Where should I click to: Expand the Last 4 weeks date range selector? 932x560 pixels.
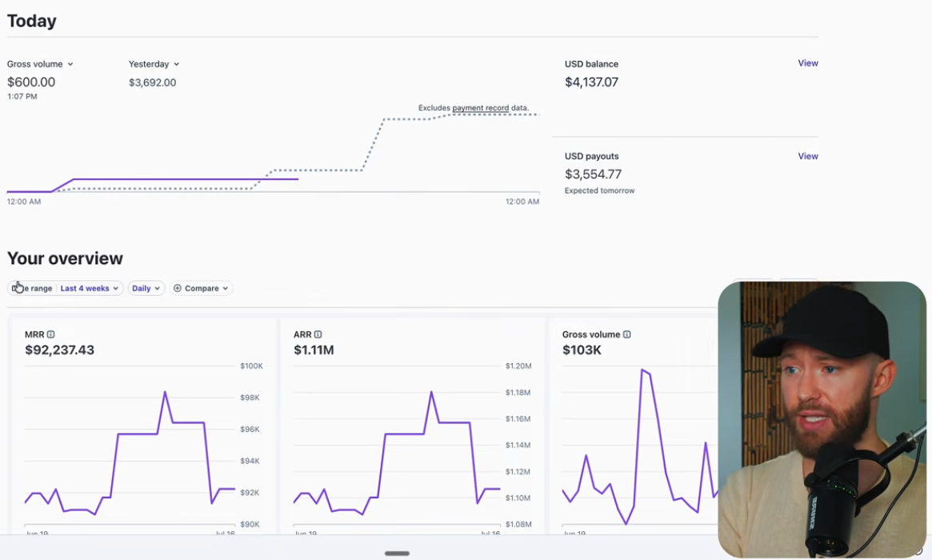[x=89, y=288]
